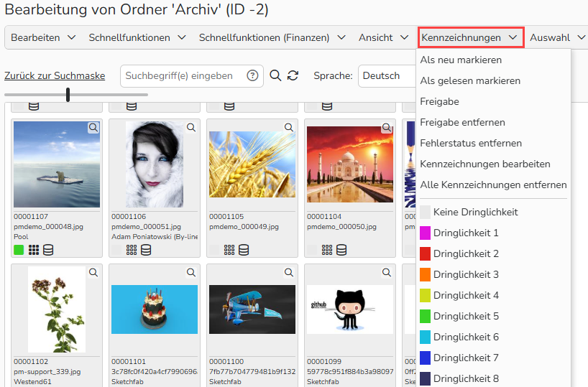Image resolution: width=588 pixels, height=387 pixels.
Task: Open search help question mark icon
Action: click(252, 75)
